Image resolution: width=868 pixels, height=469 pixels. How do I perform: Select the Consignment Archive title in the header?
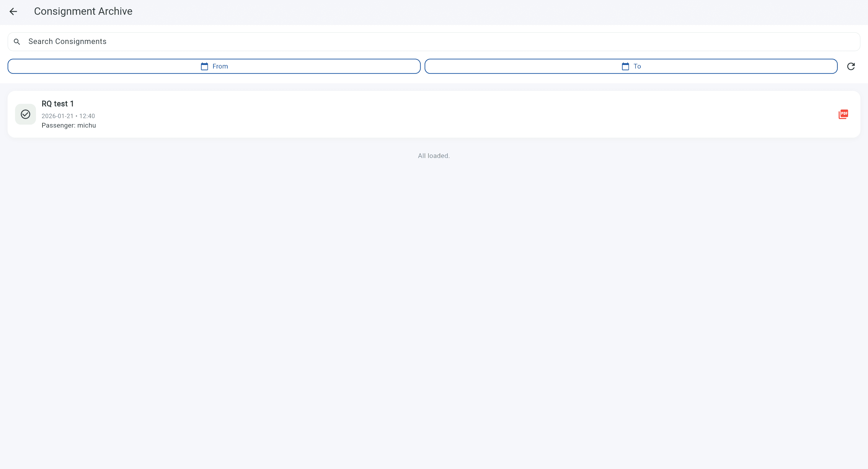pos(83,11)
